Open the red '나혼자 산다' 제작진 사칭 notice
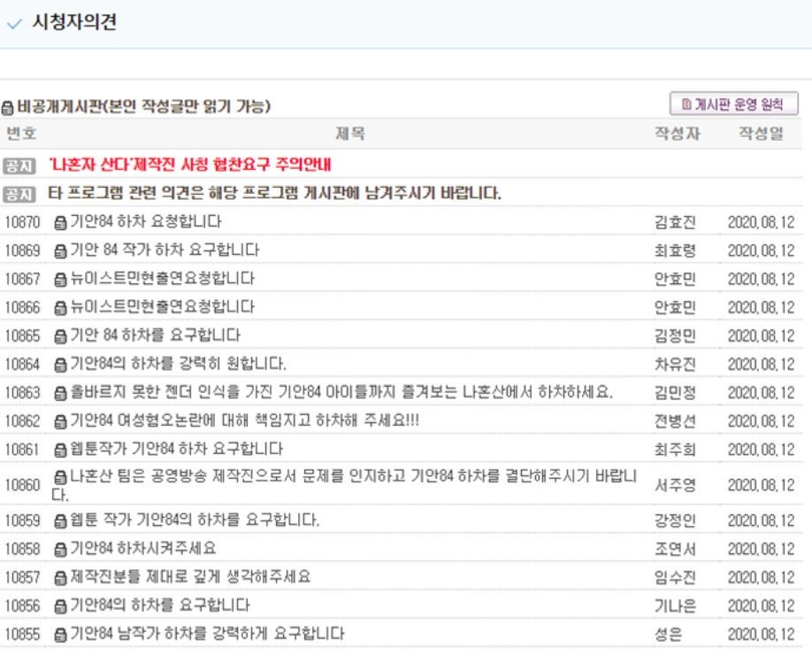 click(190, 166)
